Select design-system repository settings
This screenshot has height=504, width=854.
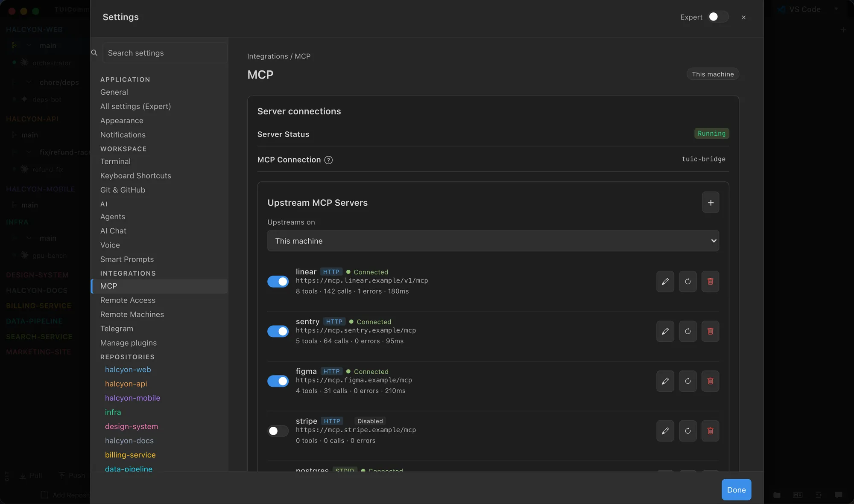[159, 427]
